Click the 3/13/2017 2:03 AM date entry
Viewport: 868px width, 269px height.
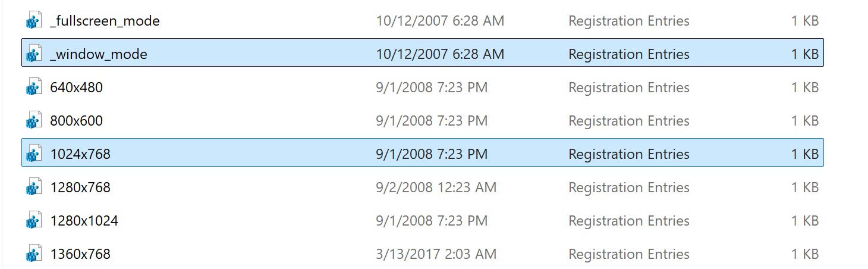tap(436, 254)
